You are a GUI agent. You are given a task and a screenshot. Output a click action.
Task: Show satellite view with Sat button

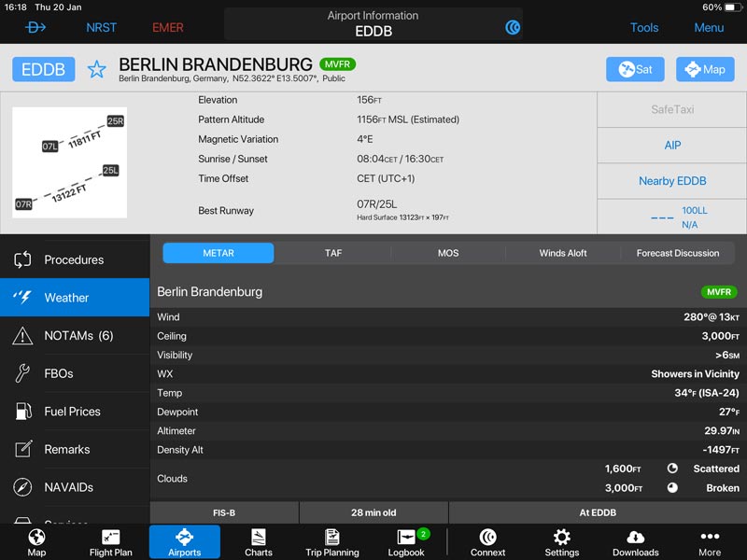coord(635,69)
